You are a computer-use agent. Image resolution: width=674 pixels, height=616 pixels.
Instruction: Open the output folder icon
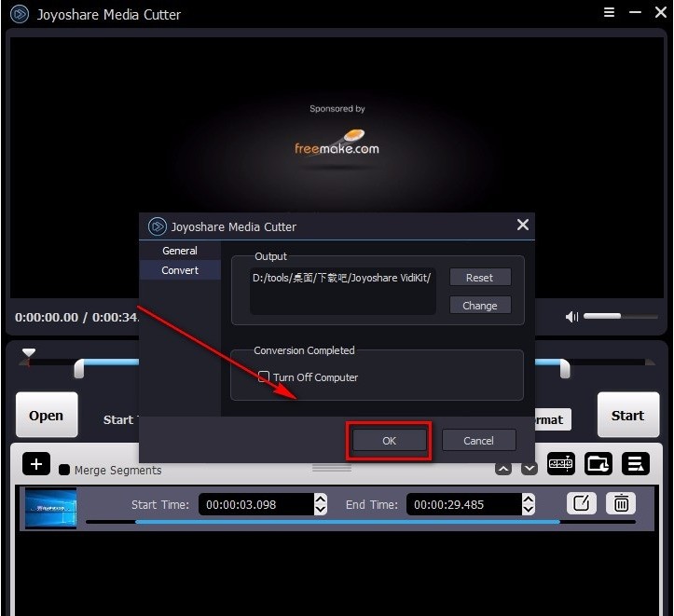tap(598, 463)
